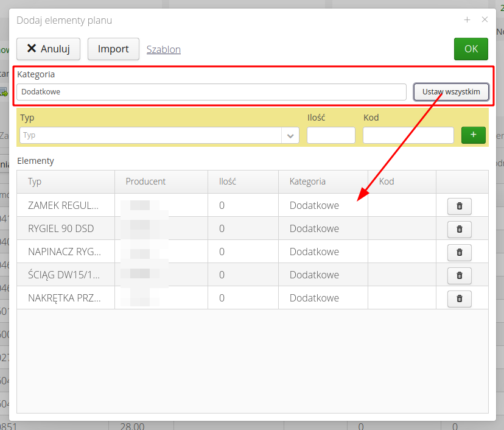Click the Kod input field
The width and height of the screenshot is (504, 430).
tap(408, 135)
